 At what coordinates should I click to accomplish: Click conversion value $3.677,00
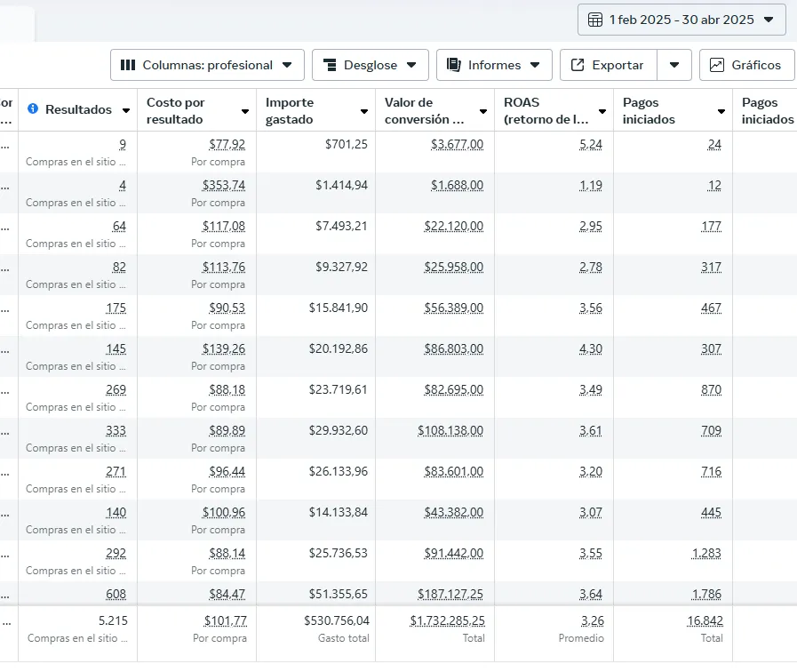457,145
